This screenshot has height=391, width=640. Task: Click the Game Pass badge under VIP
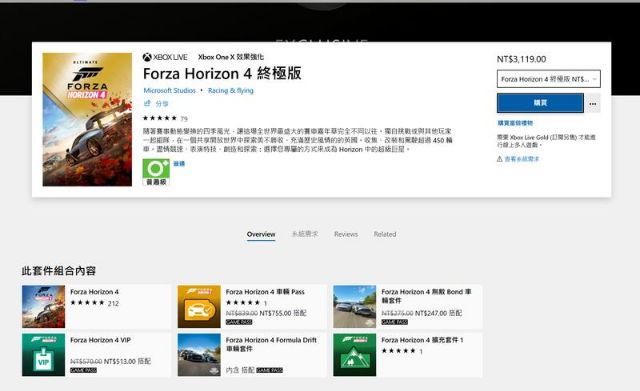(x=83, y=370)
